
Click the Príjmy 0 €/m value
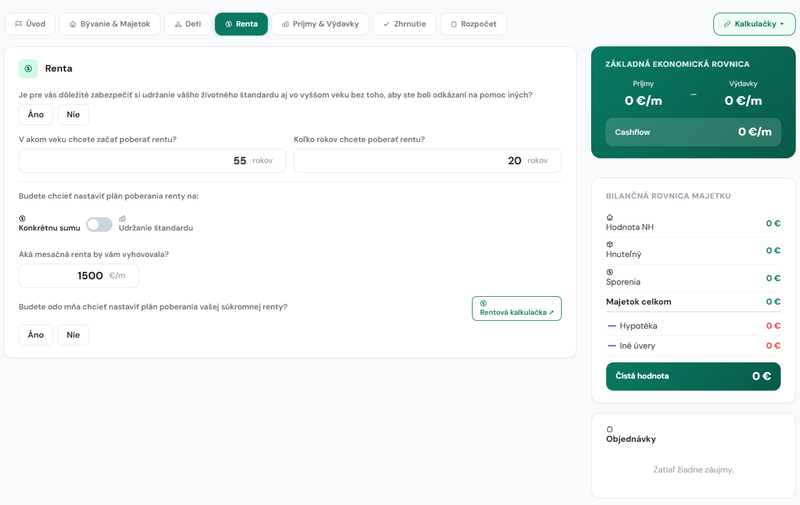[643, 101]
